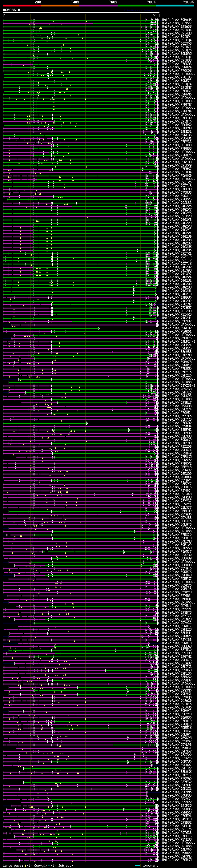Click the purple ~60% identity legend segment

click(x=98, y=6)
